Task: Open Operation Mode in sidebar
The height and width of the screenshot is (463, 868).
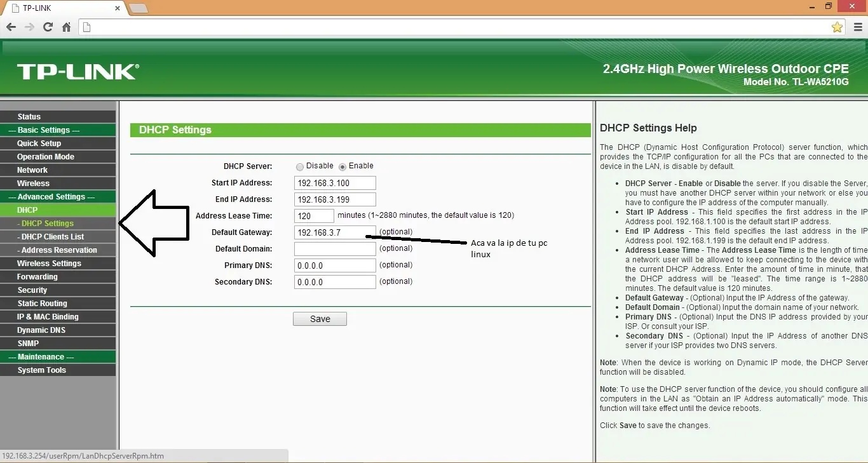Action: pyautogui.click(x=58, y=157)
